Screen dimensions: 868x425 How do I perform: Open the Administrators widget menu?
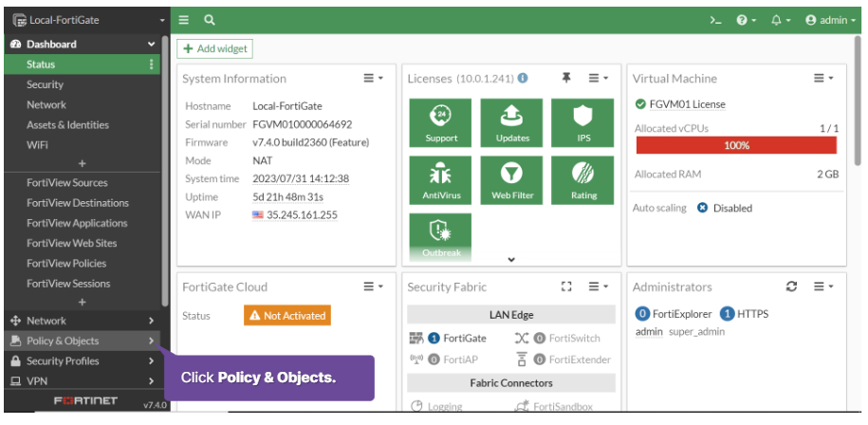pos(823,286)
